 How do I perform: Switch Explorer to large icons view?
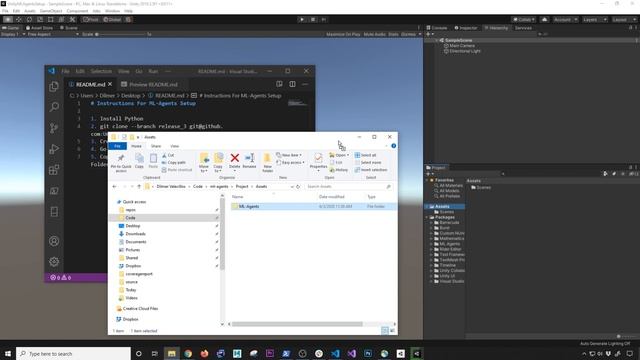[392, 331]
